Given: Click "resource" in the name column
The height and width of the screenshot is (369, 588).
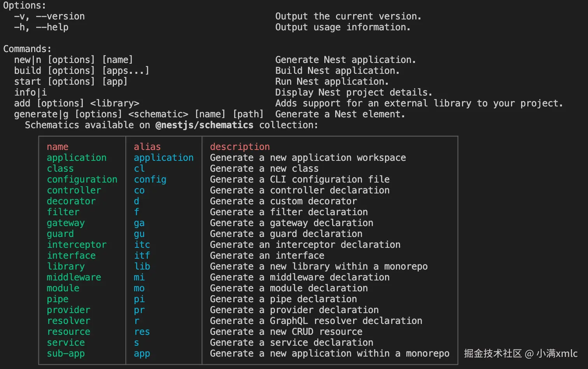Looking at the screenshot, I should click(x=68, y=332).
